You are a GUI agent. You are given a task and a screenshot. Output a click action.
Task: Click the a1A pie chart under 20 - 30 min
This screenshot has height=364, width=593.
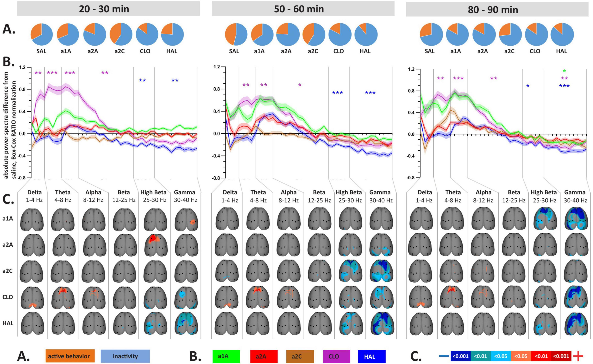[68, 34]
